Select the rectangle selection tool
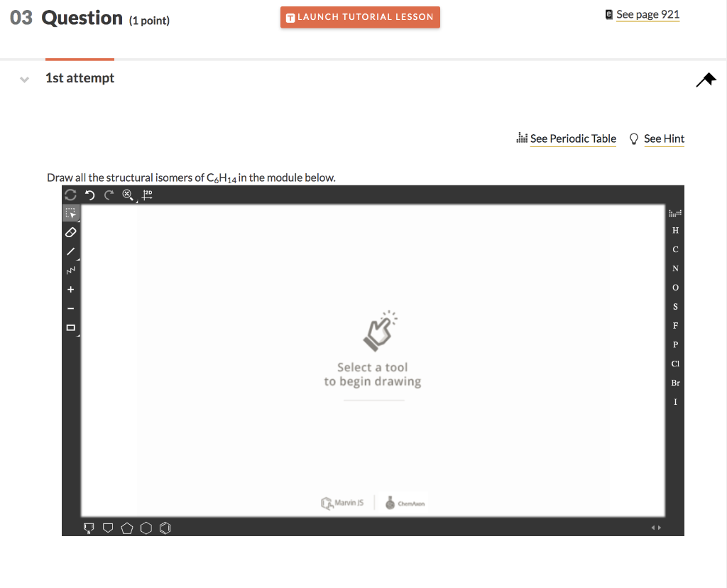The height and width of the screenshot is (588, 727). (x=71, y=213)
